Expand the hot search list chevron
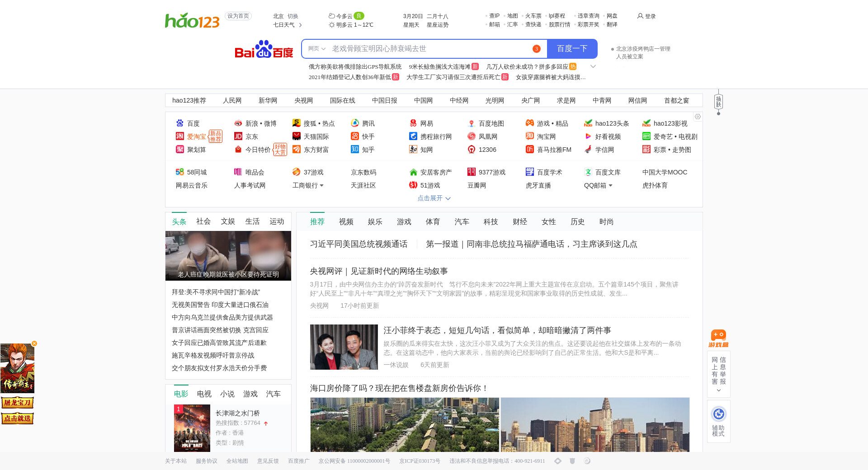 pos(593,66)
